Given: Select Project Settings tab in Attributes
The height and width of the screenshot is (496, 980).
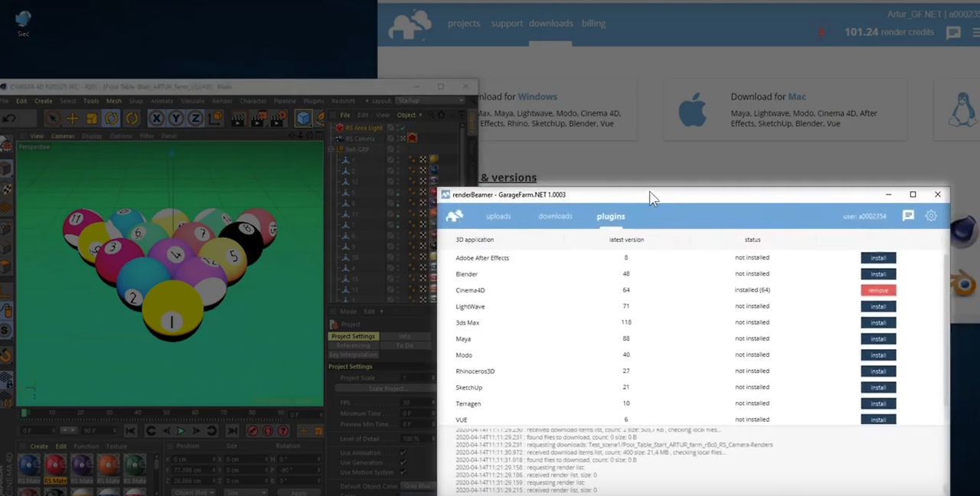Looking at the screenshot, I should click(x=353, y=336).
